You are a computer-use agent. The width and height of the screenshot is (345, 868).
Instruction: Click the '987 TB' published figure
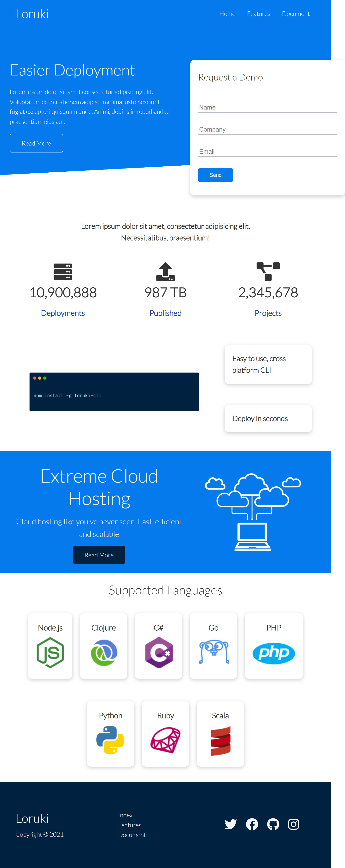coord(165,293)
